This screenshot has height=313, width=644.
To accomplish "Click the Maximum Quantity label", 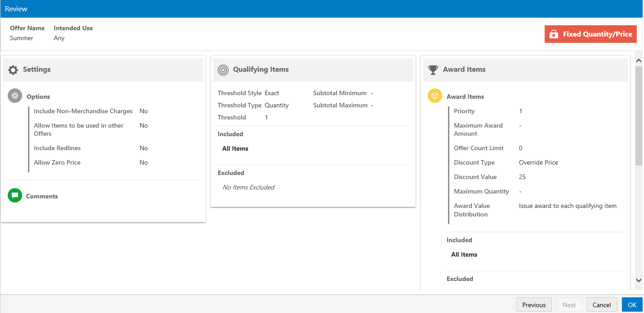I will pos(481,191).
